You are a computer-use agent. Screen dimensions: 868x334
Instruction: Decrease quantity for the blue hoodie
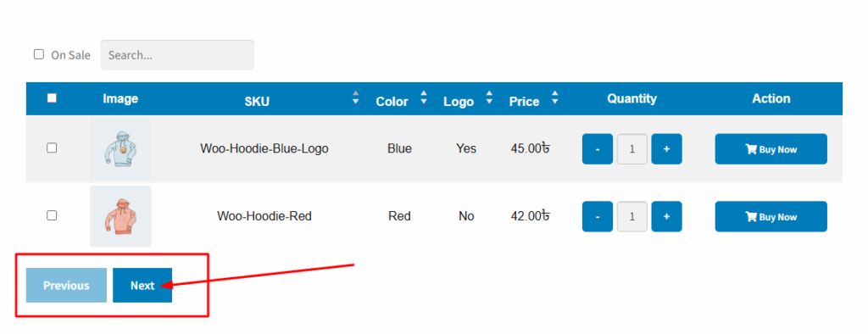(598, 149)
